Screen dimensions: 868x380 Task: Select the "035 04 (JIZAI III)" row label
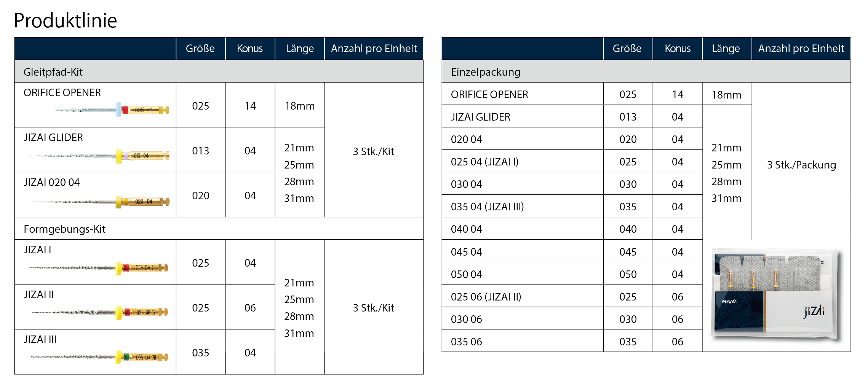[487, 207]
